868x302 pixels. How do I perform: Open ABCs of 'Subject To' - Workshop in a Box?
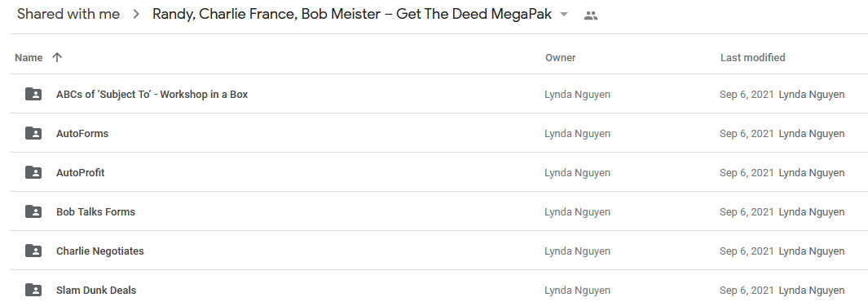tap(152, 94)
